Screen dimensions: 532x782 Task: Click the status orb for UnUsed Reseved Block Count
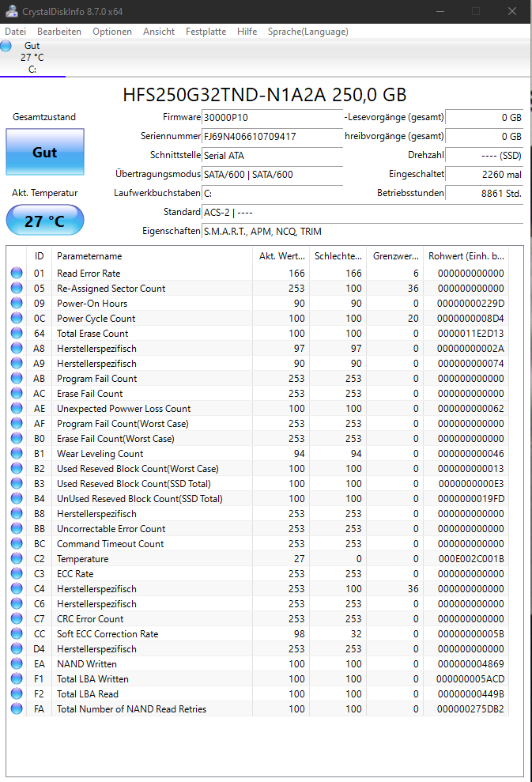point(17,499)
